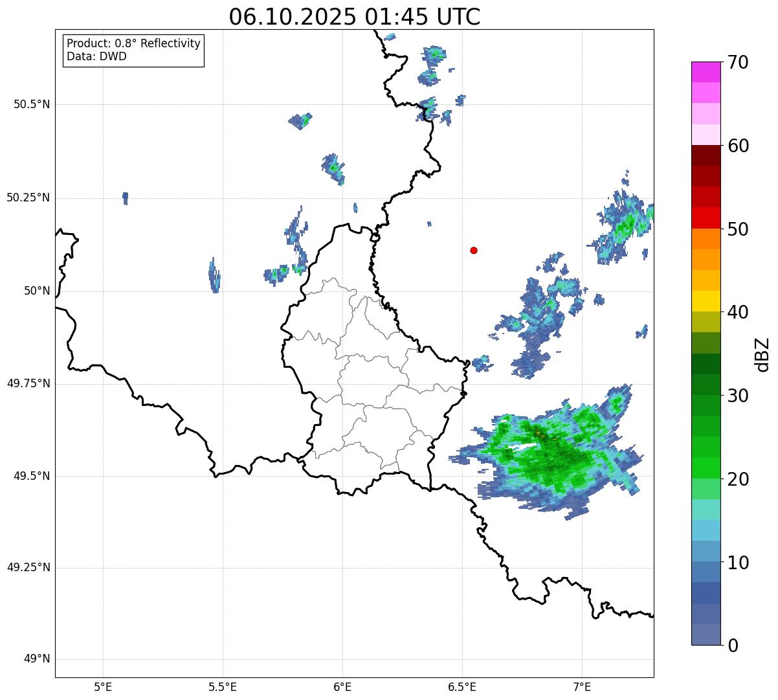Click the '49.5°N' latitude label
The image size is (778, 700).
(x=32, y=476)
